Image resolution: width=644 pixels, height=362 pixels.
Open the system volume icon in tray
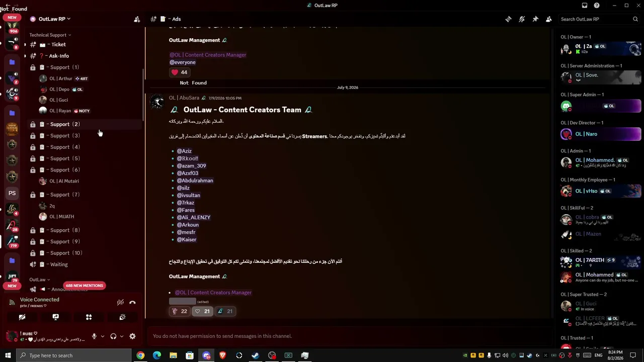coord(505,355)
